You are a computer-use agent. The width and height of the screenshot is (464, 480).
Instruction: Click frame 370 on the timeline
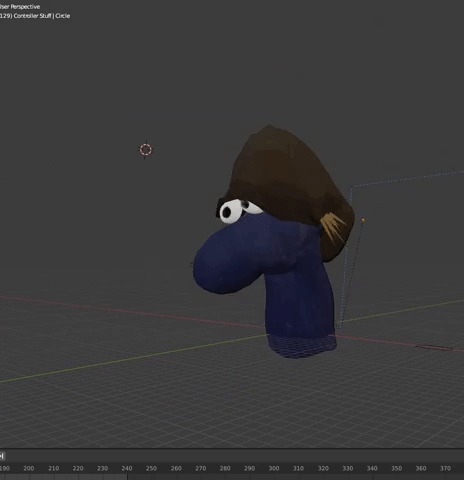click(445, 468)
